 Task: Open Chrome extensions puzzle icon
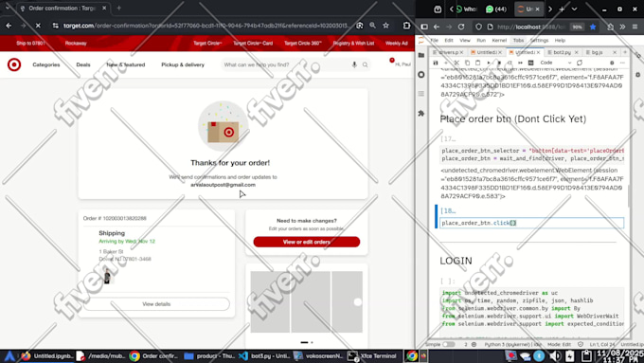pos(406,26)
